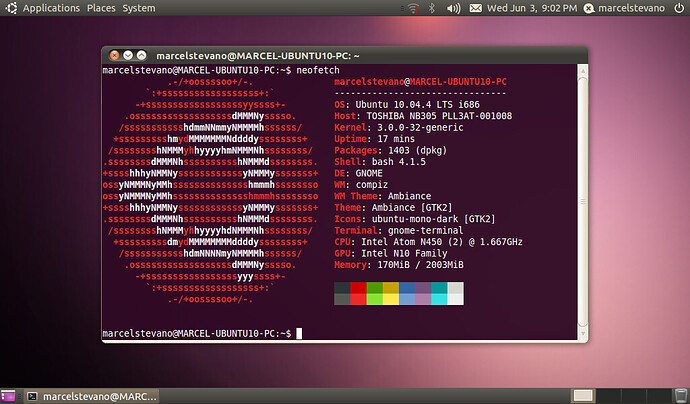Switch to the first (active) workspace
The height and width of the screenshot is (404, 690).
[x=583, y=396]
